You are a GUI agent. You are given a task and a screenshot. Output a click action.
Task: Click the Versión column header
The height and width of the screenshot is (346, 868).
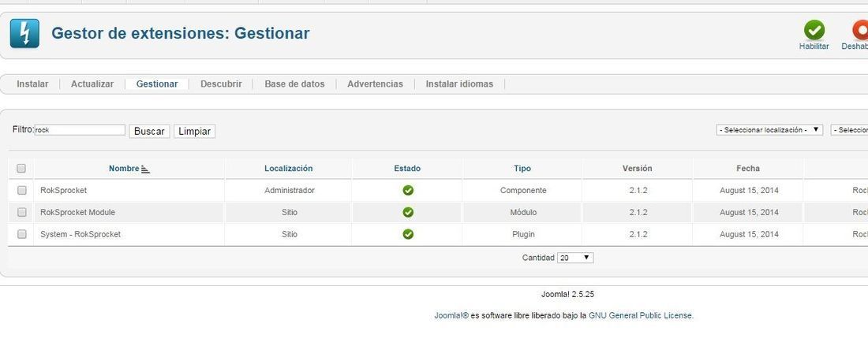[637, 169]
